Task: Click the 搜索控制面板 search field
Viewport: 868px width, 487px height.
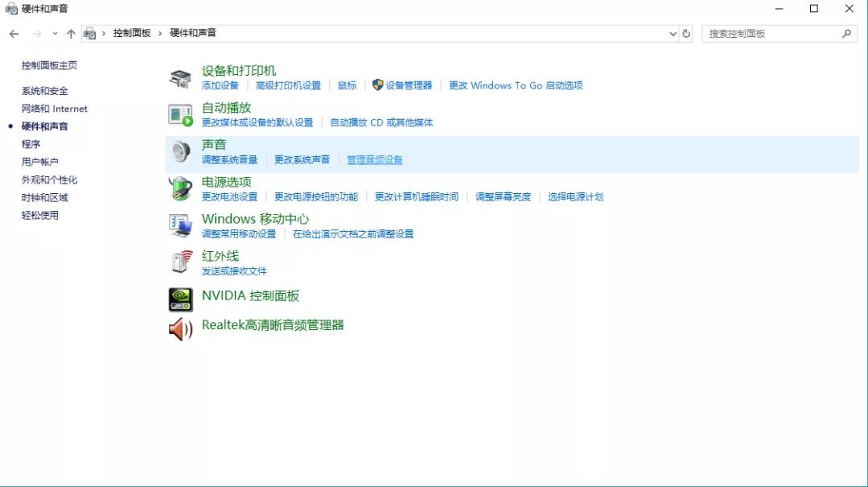Action: coord(772,34)
